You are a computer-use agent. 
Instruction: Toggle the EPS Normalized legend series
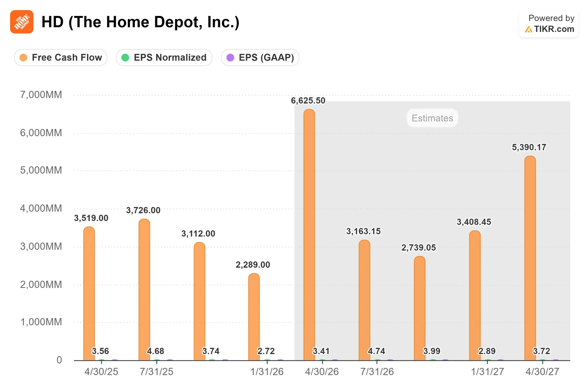[164, 57]
